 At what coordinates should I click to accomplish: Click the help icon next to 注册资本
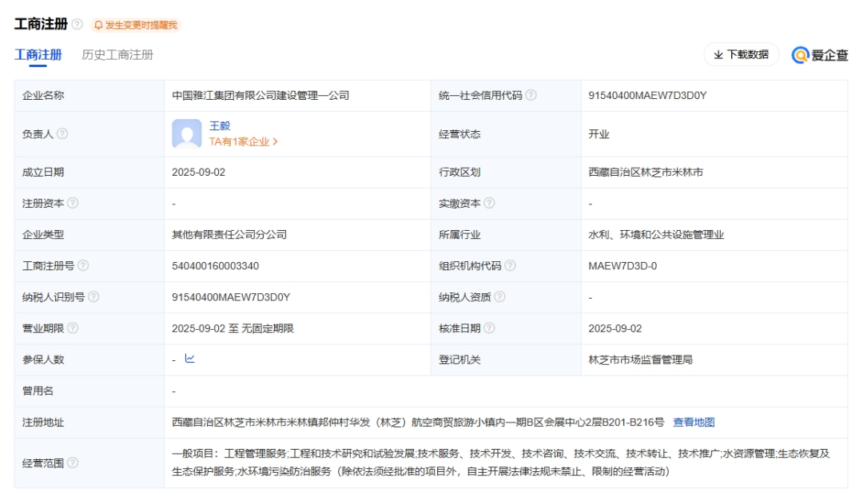(73, 204)
